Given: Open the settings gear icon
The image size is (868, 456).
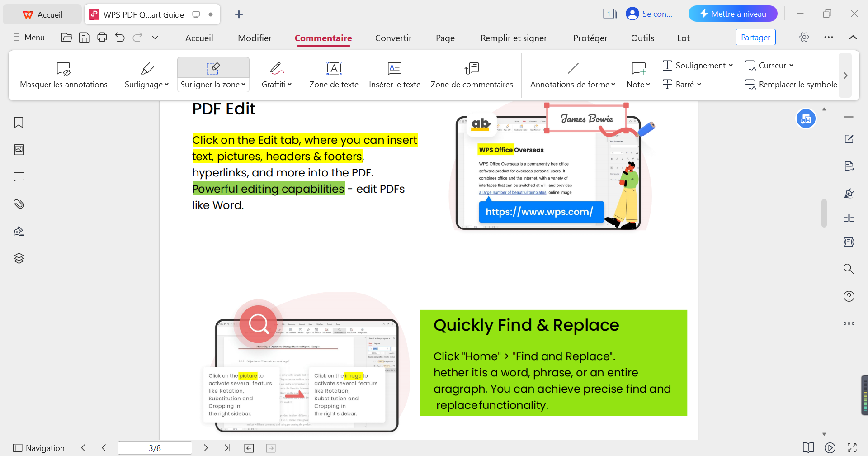Looking at the screenshot, I should coord(804,37).
